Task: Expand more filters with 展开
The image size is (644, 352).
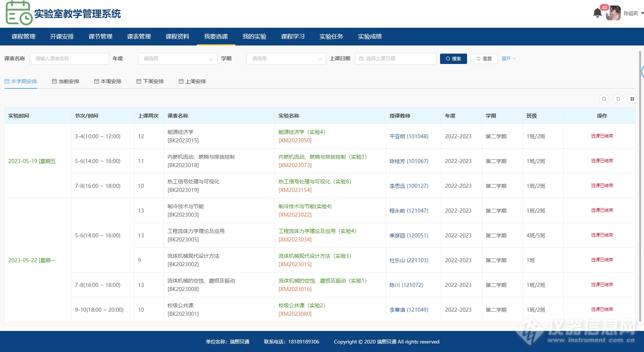Action: tap(509, 59)
